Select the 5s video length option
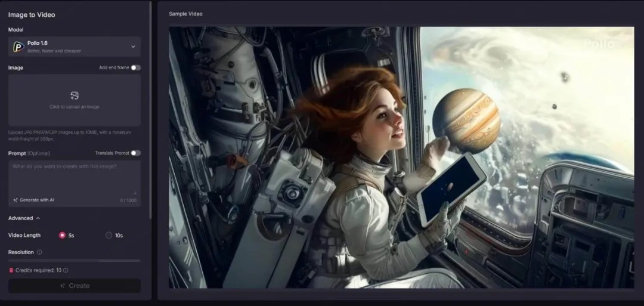This screenshot has height=306, width=644. pyautogui.click(x=62, y=235)
